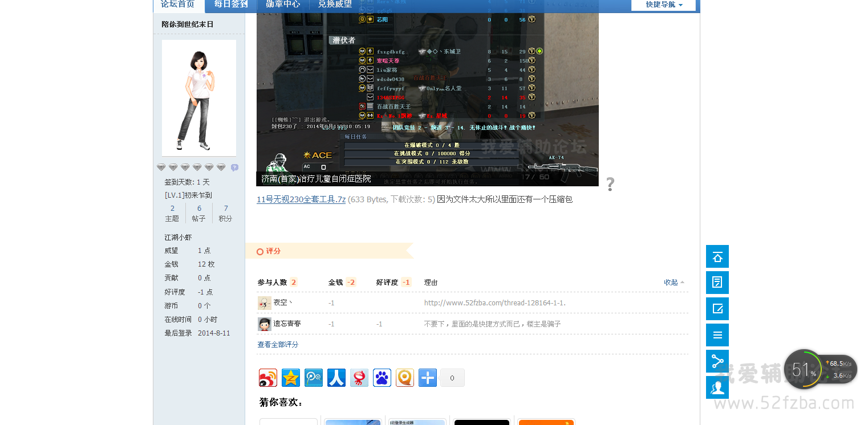Viewport: 868px width, 425px height.
Task: Click the user avatar image of poster
Action: (198, 98)
